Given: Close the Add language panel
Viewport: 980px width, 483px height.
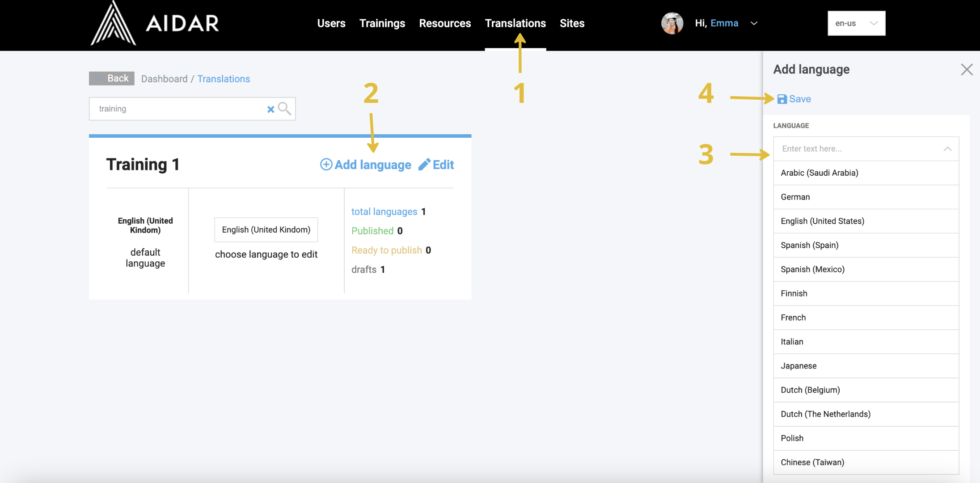Looking at the screenshot, I should (x=967, y=69).
